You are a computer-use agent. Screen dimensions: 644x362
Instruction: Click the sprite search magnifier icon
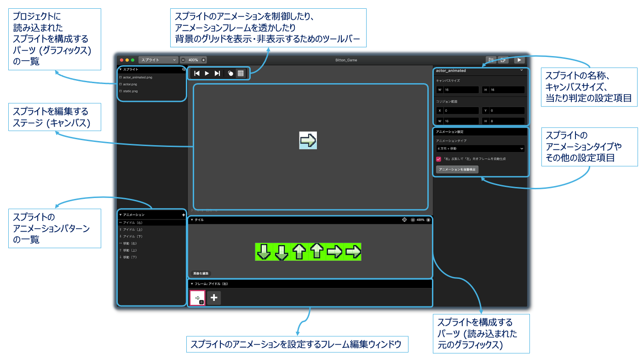point(184,69)
